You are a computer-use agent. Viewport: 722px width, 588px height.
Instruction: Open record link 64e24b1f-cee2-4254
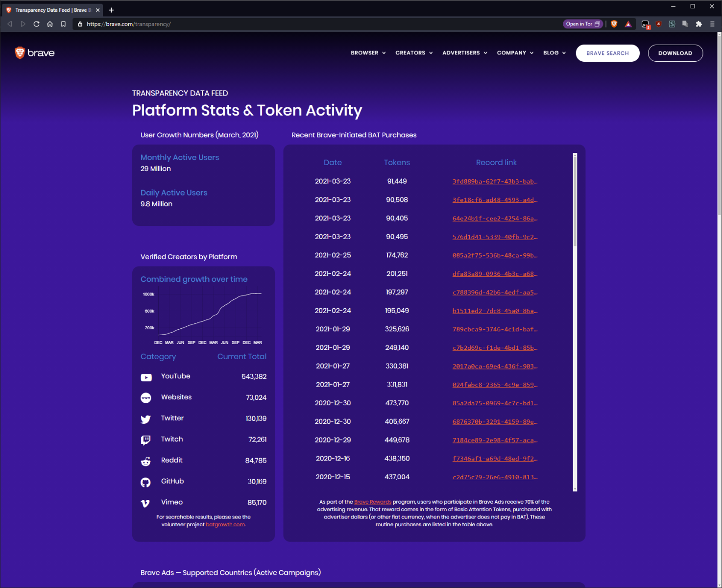point(495,219)
